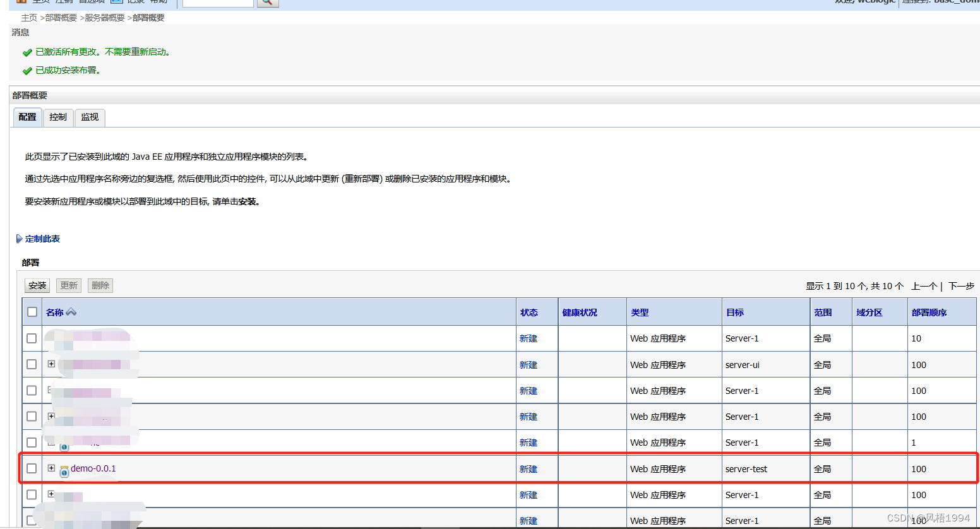980x529 pixels.
Task: Sort by the 目标 column header
Action: click(735, 312)
